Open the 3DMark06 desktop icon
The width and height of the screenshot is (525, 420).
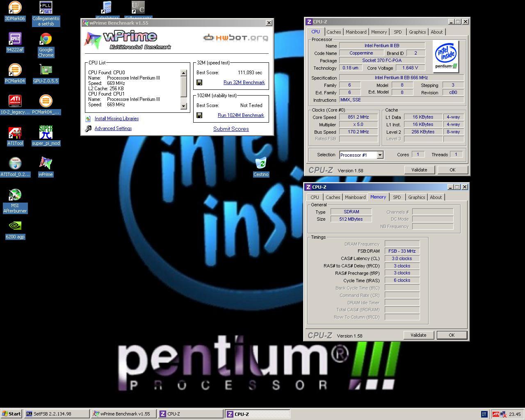(15, 11)
